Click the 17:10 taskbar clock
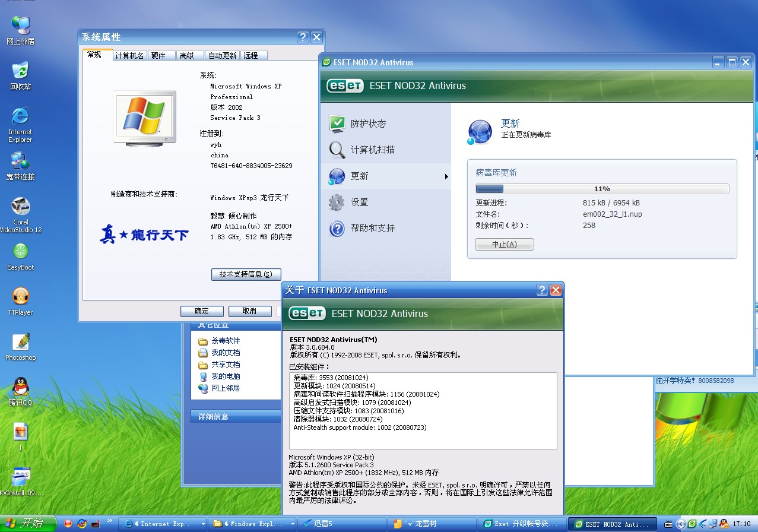This screenshot has height=532, width=758. pyautogui.click(x=741, y=524)
